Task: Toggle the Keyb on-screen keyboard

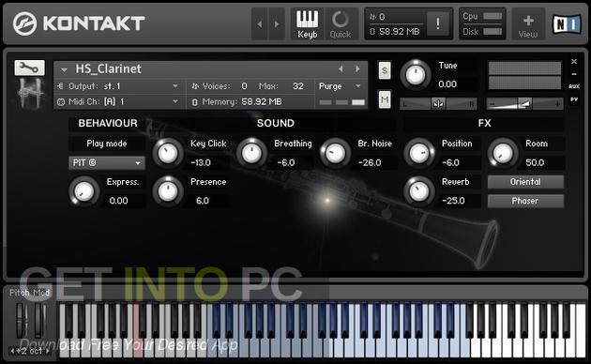Action: pyautogui.click(x=307, y=23)
